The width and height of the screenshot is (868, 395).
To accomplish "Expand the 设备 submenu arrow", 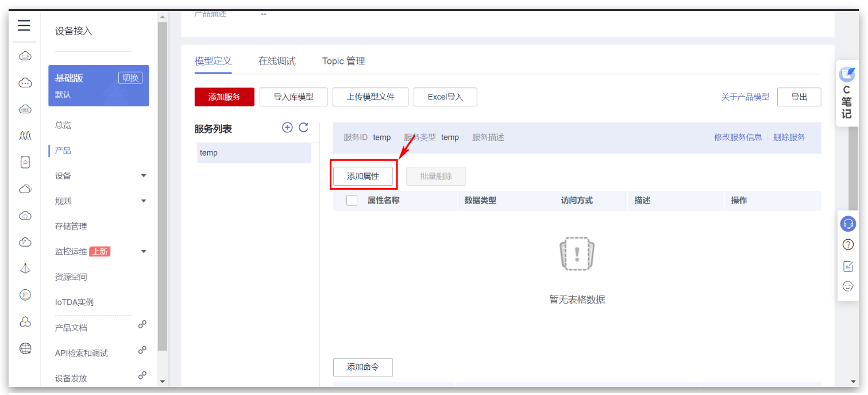I will [144, 176].
